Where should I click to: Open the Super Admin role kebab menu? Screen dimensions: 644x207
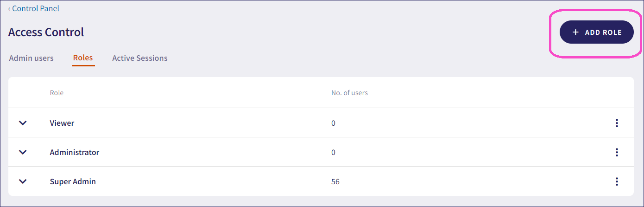click(617, 181)
